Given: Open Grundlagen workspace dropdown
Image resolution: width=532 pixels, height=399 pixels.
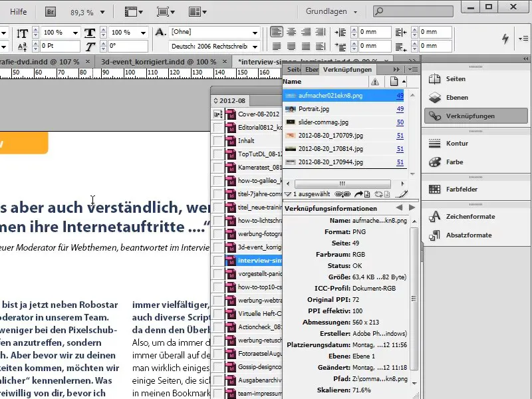Looking at the screenshot, I should coord(331,11).
